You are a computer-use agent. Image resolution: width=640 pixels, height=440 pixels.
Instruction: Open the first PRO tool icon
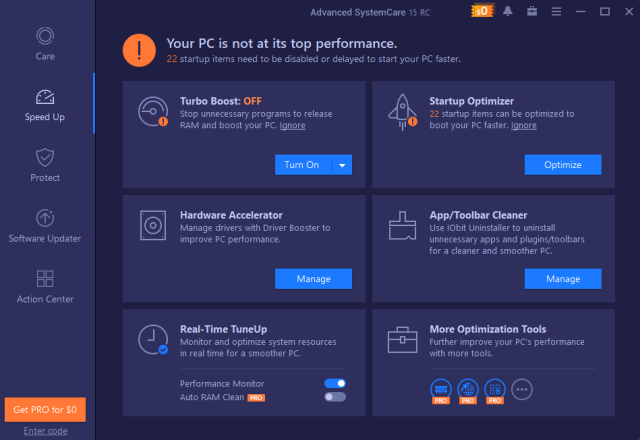coord(441,391)
